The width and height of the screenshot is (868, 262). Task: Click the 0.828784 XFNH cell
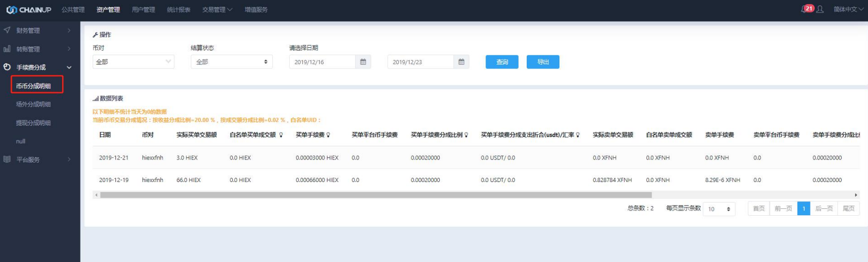click(x=612, y=180)
